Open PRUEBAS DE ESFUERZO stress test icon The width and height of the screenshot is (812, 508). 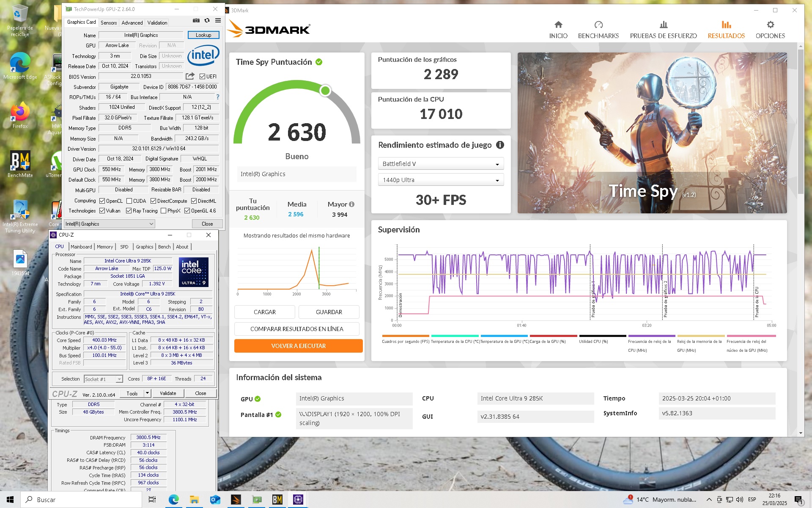pyautogui.click(x=664, y=25)
